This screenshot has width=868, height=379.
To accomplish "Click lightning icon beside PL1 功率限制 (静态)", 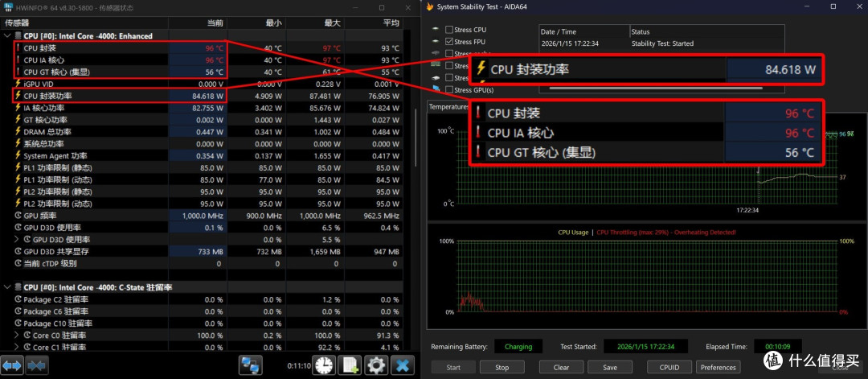I will 18,168.
